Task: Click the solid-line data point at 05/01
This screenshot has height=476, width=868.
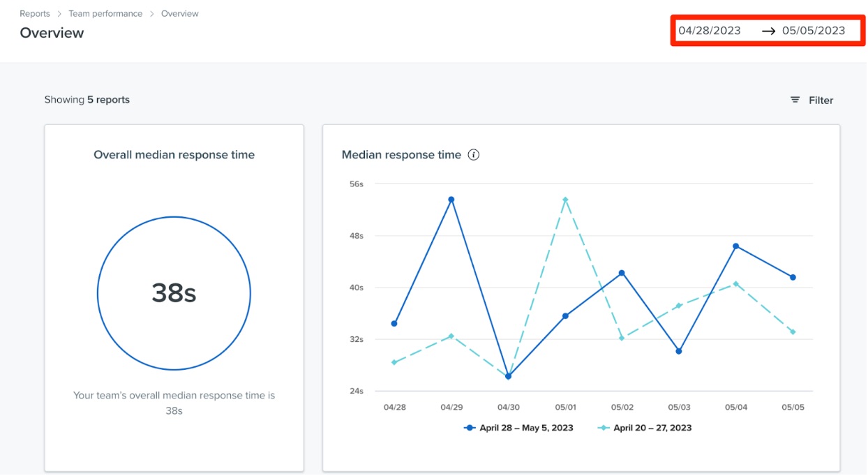Action: (565, 316)
